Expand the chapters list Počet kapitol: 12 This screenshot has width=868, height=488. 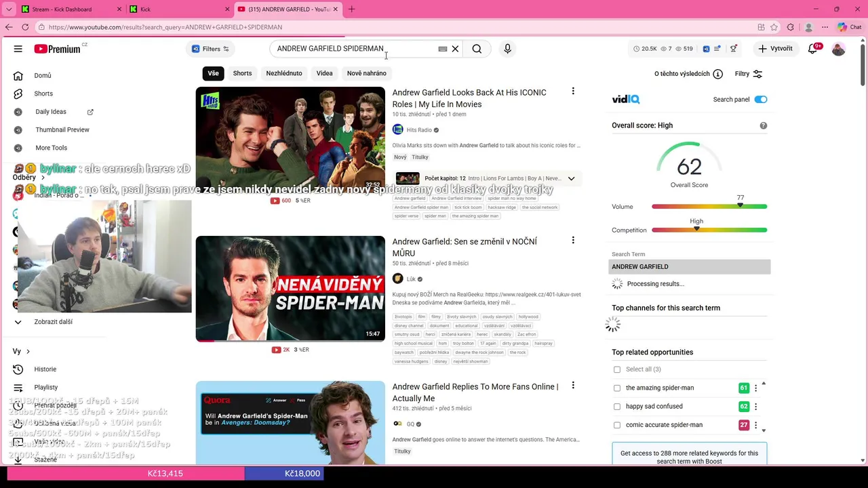tap(571, 178)
